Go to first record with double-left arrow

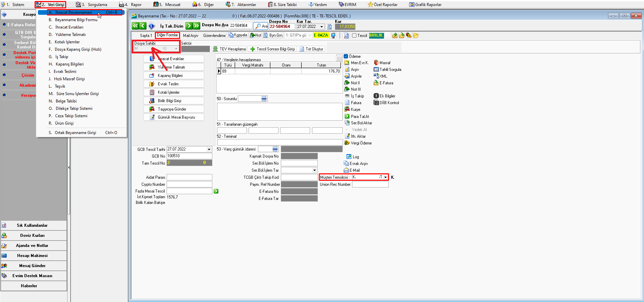[135, 26]
